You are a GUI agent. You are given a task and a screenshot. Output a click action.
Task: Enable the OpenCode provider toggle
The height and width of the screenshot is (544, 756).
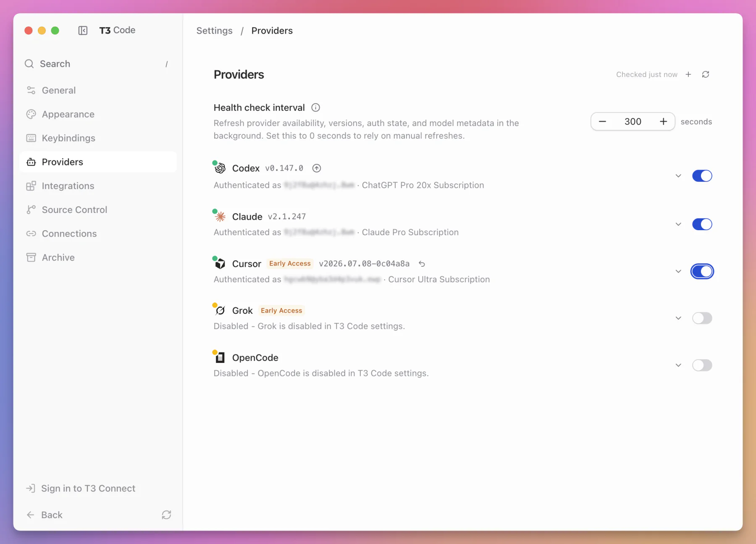coord(702,365)
